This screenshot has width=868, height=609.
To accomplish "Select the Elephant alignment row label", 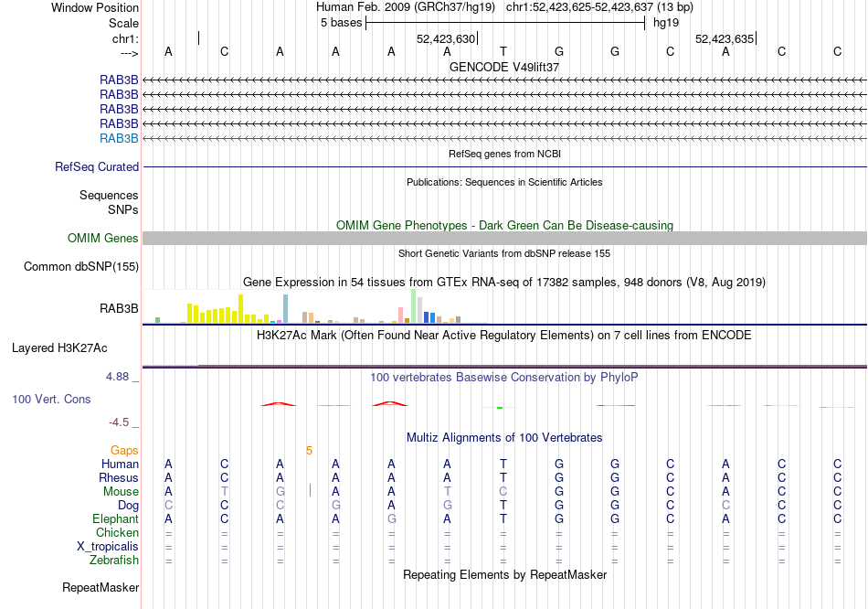I will tap(116, 519).
